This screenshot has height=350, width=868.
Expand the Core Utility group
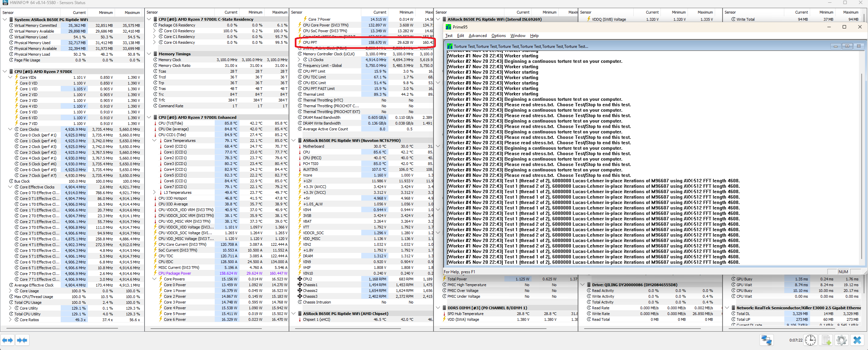(10, 308)
